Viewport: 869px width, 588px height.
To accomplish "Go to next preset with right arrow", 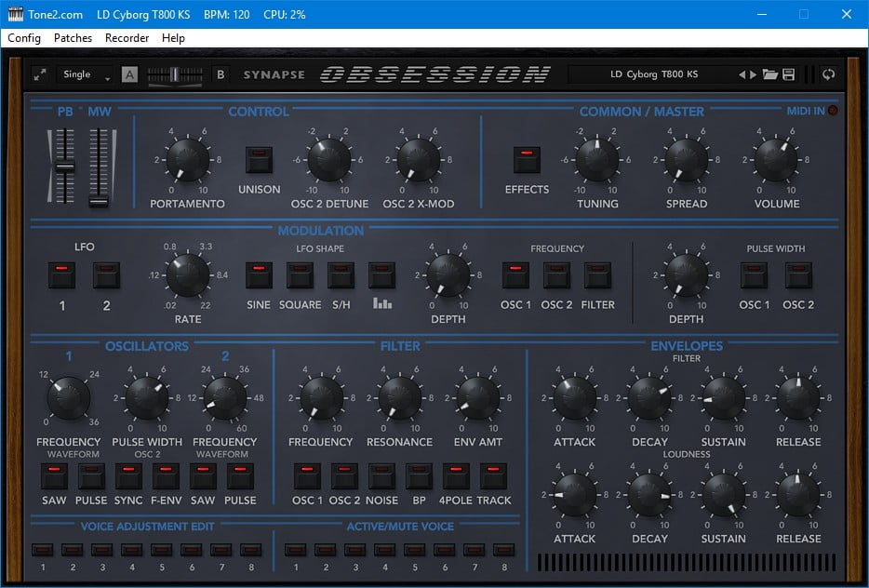I will coord(754,74).
